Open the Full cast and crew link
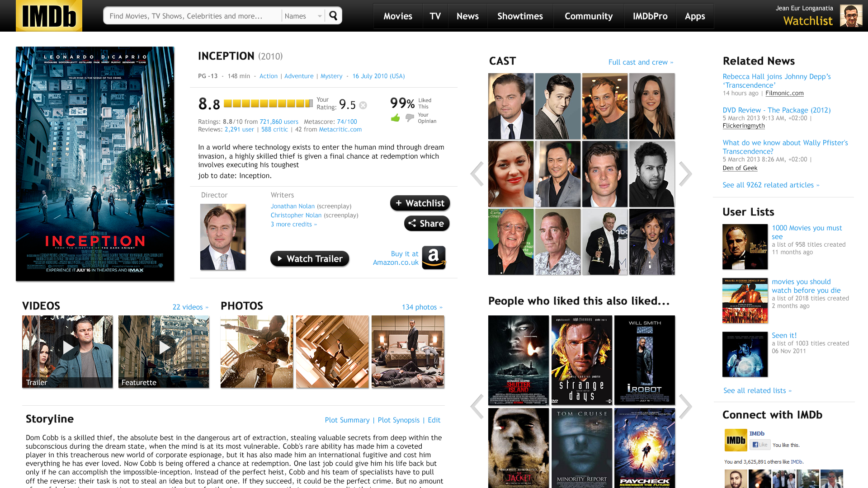This screenshot has width=868, height=488. click(x=641, y=62)
